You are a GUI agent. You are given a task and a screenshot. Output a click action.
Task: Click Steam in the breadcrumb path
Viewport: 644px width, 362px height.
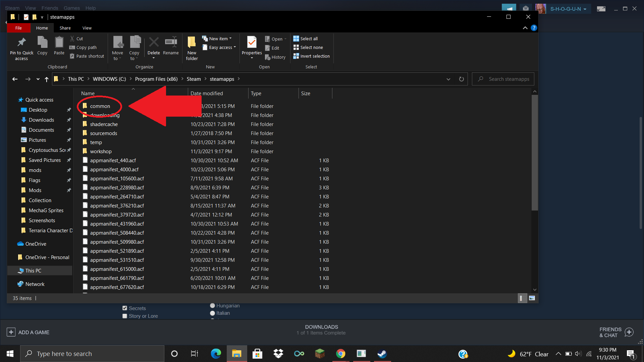pyautogui.click(x=194, y=79)
